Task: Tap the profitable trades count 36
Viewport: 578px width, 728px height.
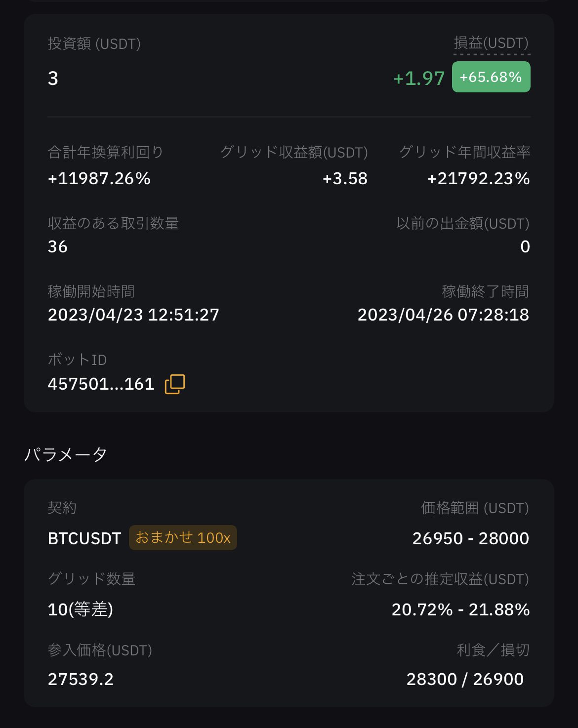Action: point(58,246)
